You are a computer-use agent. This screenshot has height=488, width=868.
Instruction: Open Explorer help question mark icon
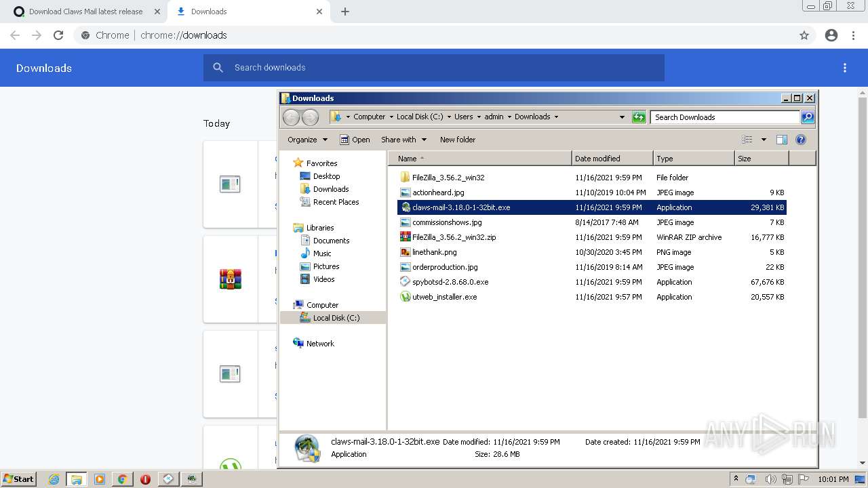click(801, 140)
